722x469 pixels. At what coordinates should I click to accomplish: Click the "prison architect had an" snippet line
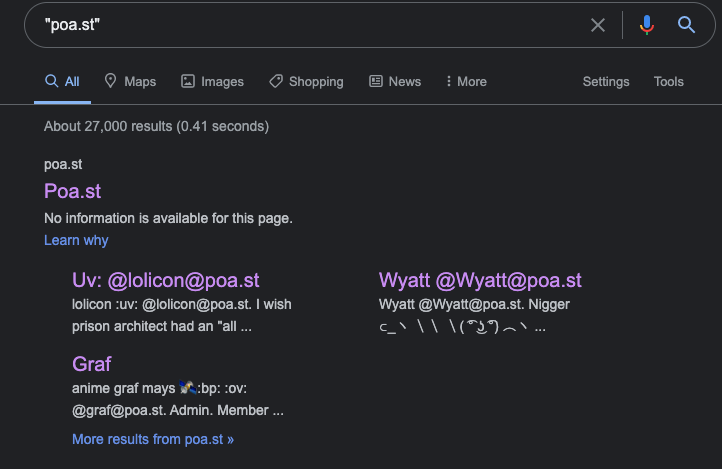coord(162,326)
